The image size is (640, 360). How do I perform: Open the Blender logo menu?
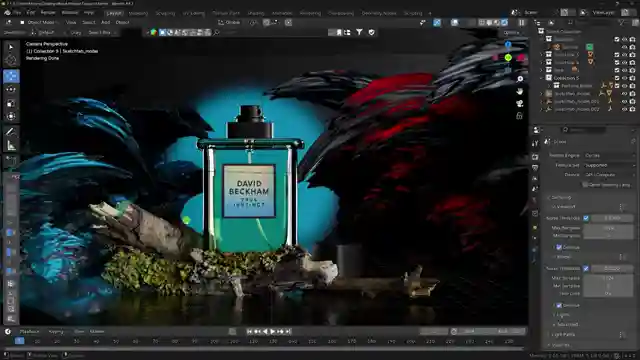pos(7,13)
